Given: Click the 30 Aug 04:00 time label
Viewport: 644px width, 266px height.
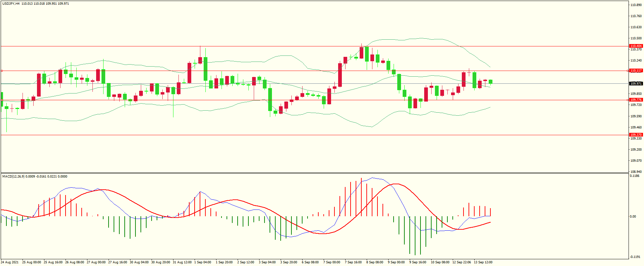Looking at the screenshot, I should click(x=139, y=262).
